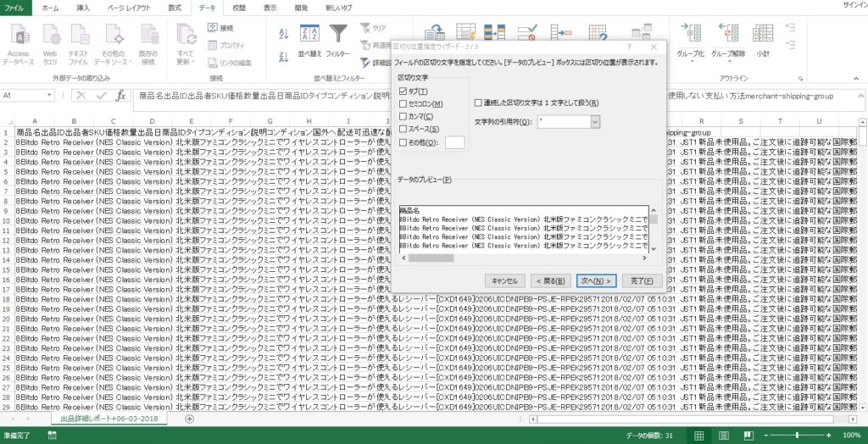This screenshot has width=868, height=444.
Task: Click the existing connections icon
Action: (x=147, y=46)
